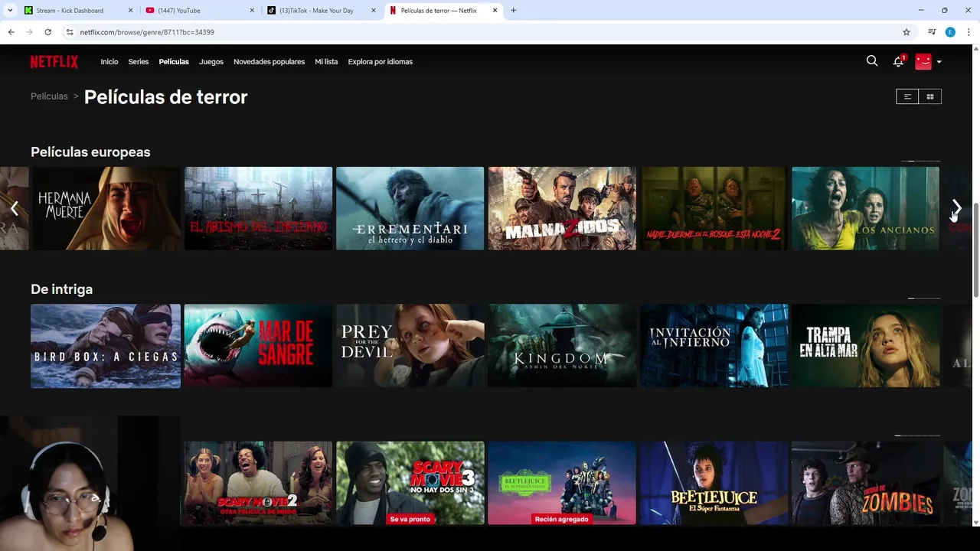Click the red profile avatar
Screen dimensions: 980x551
(x=923, y=61)
